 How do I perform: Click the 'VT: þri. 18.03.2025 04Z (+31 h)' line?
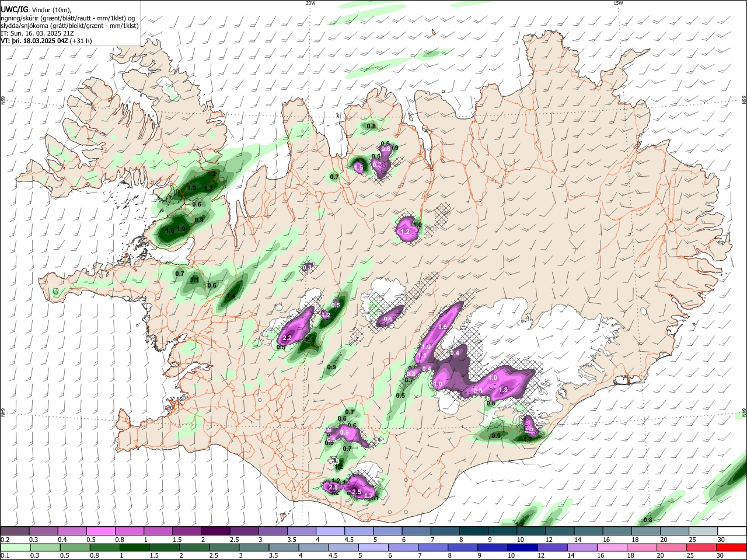tap(46, 41)
